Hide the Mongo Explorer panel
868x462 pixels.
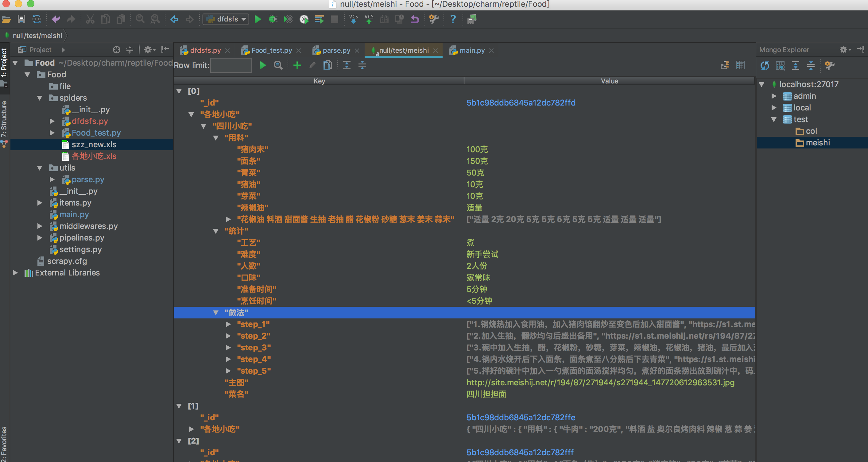click(x=860, y=50)
